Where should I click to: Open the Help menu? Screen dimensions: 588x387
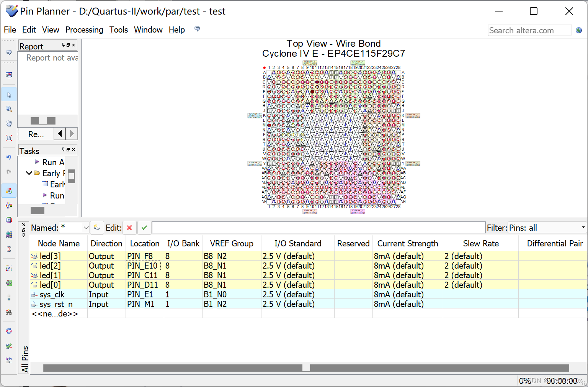(177, 30)
